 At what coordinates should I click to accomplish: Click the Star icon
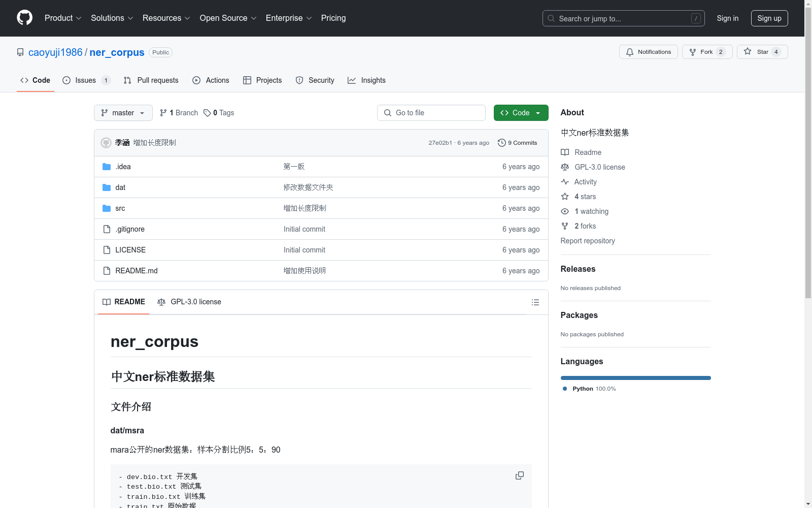(x=748, y=51)
